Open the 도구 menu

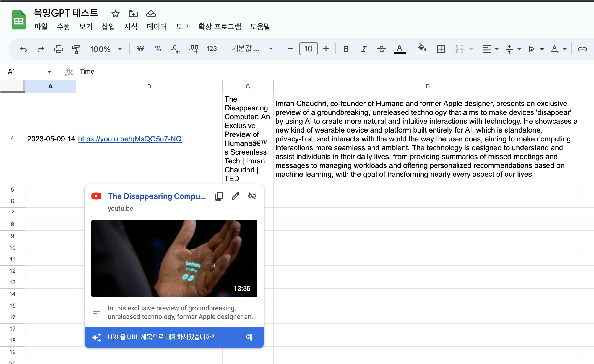[183, 27]
